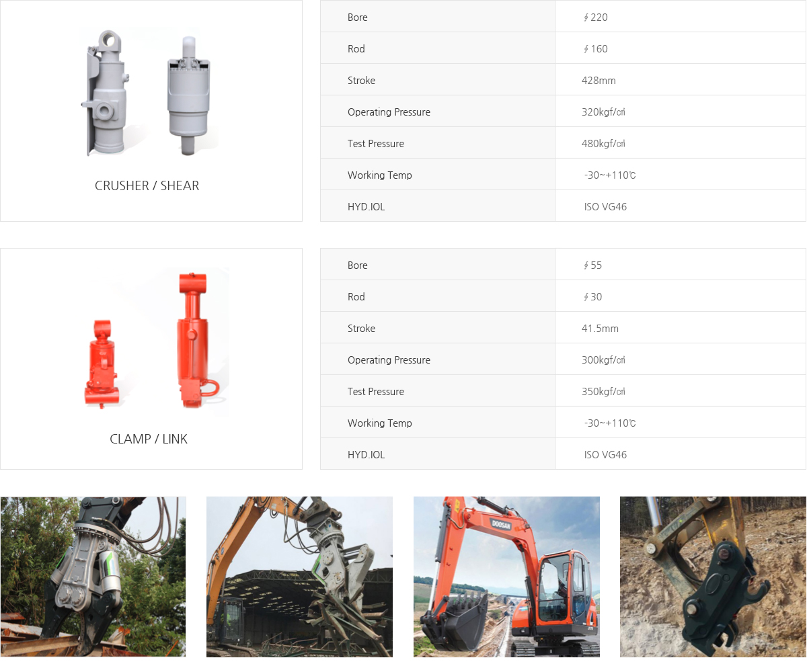
Task: Select the 'Rod' label in the Clamp / Link table
Action: (356, 296)
